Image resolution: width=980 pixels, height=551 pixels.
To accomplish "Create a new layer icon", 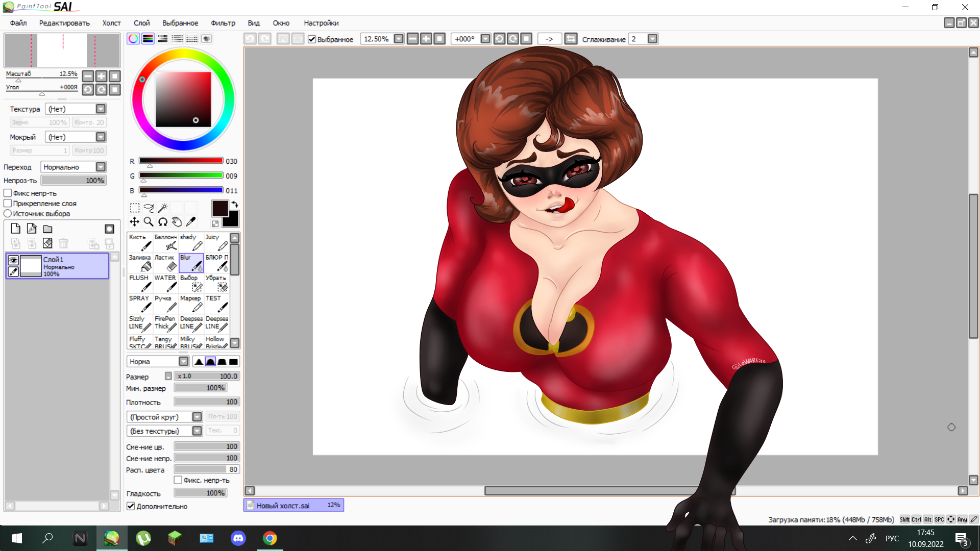I will pos(16,229).
